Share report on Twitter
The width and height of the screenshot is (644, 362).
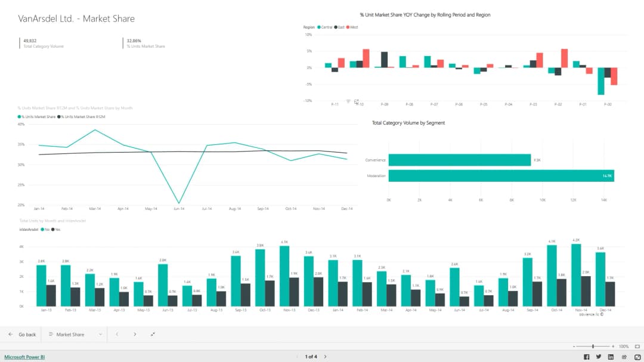(x=599, y=357)
